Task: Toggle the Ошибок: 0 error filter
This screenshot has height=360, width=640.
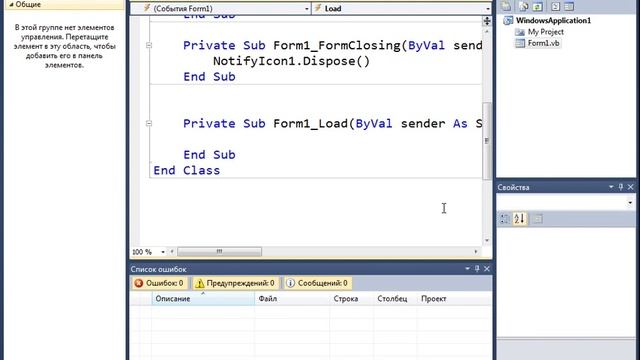Action: tap(159, 283)
